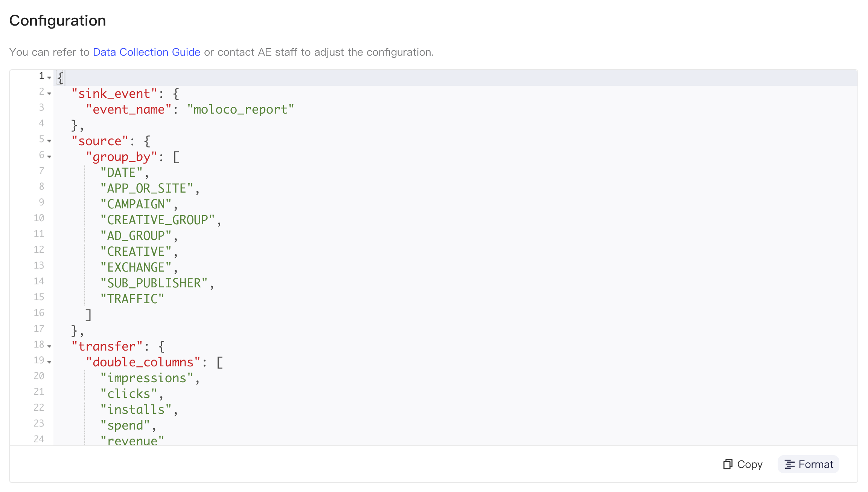The image size is (868, 492).
Task: Click the "APP_OR_SITE" entry
Action: point(146,188)
